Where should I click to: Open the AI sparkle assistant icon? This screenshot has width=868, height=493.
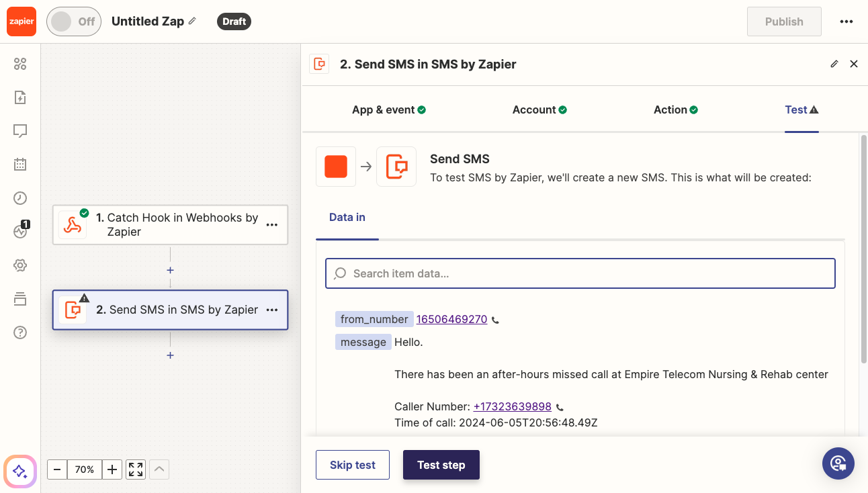coord(20,471)
